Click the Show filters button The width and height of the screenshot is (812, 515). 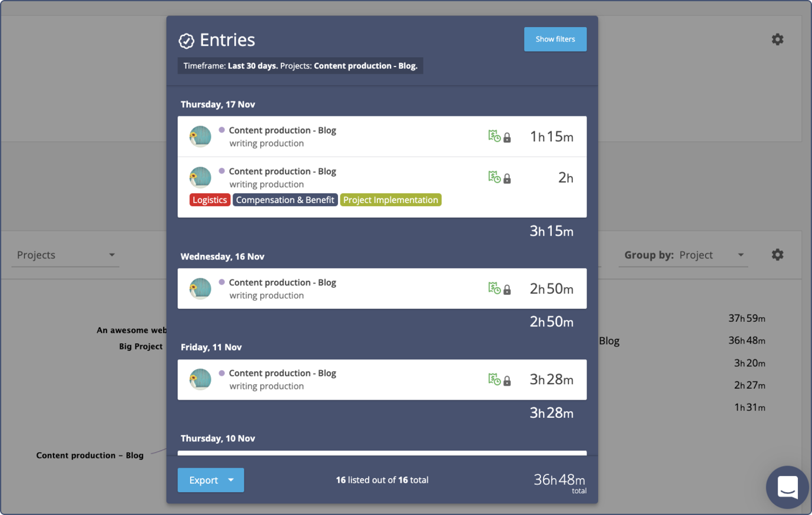tap(555, 39)
